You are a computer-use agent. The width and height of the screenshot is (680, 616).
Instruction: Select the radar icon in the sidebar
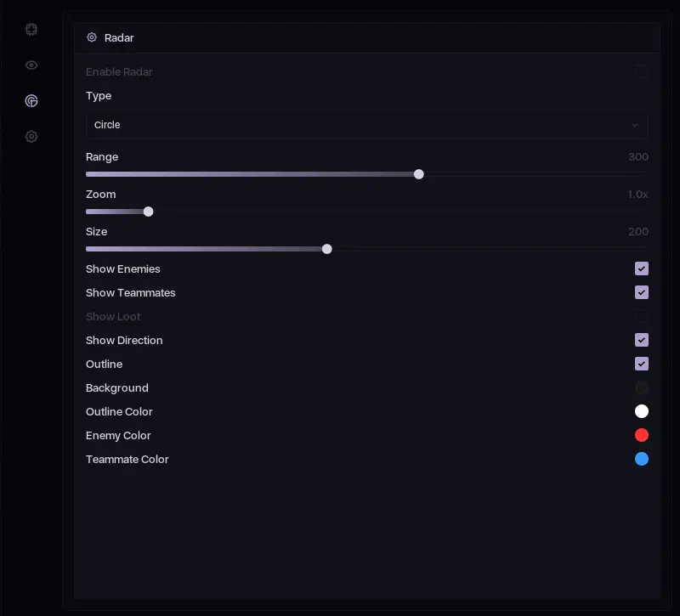click(31, 101)
